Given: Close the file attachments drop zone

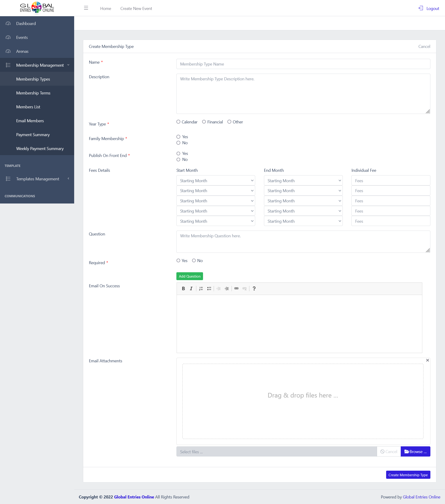Looking at the screenshot, I should tap(427, 360).
